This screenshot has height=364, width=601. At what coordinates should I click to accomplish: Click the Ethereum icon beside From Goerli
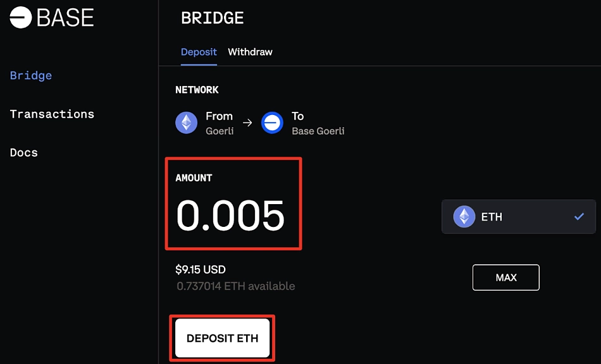pos(186,123)
